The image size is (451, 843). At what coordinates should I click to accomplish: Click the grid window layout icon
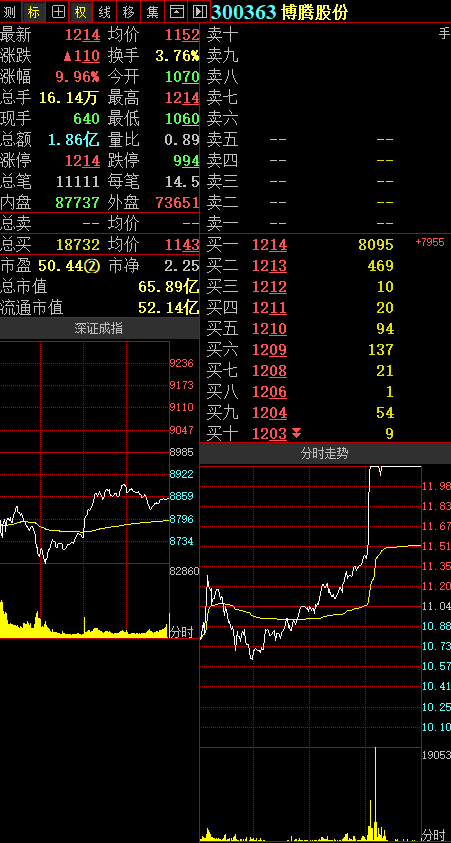pos(58,11)
